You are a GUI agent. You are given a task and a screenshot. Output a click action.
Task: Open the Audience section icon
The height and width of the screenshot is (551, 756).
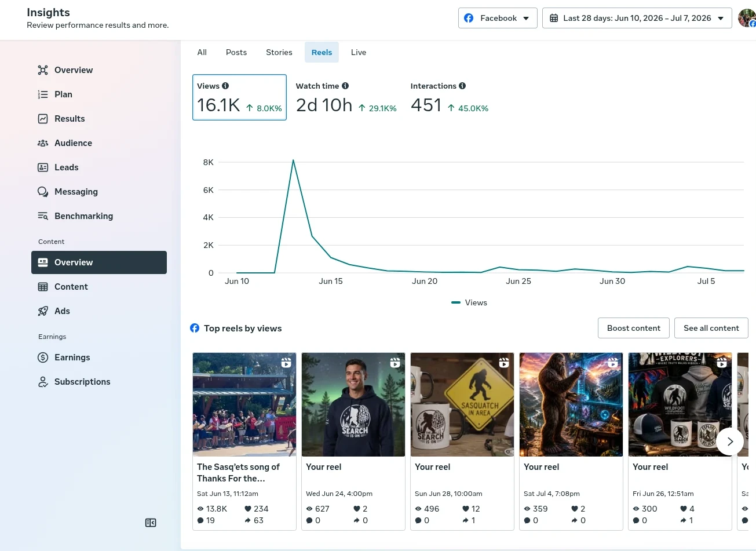(x=43, y=143)
